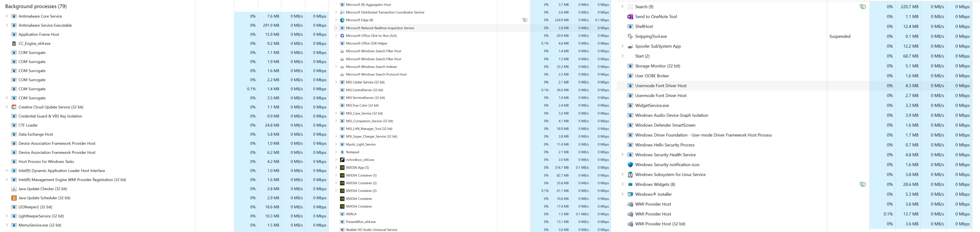The image size is (980, 232).
Task: Expand MemuService.exe (32 bit)
Action: tap(6, 225)
